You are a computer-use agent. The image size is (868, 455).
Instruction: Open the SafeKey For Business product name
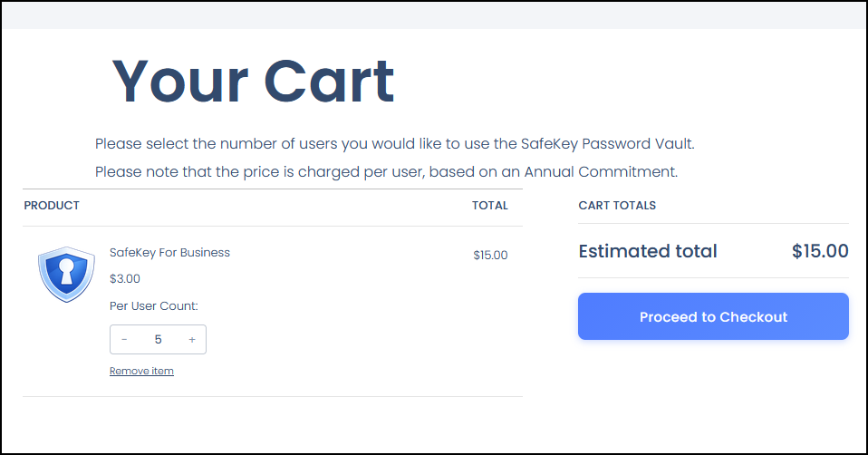click(169, 253)
